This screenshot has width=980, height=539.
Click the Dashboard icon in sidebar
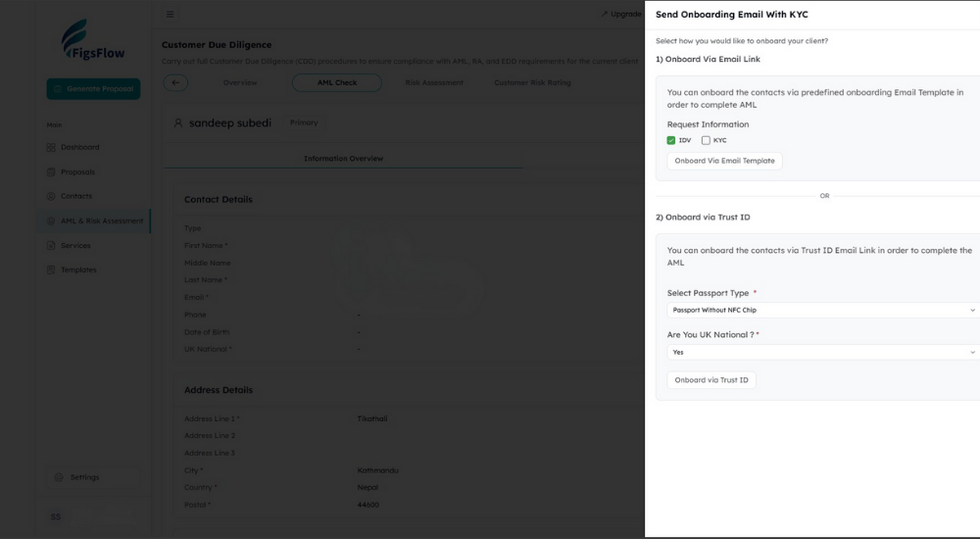pyautogui.click(x=51, y=147)
